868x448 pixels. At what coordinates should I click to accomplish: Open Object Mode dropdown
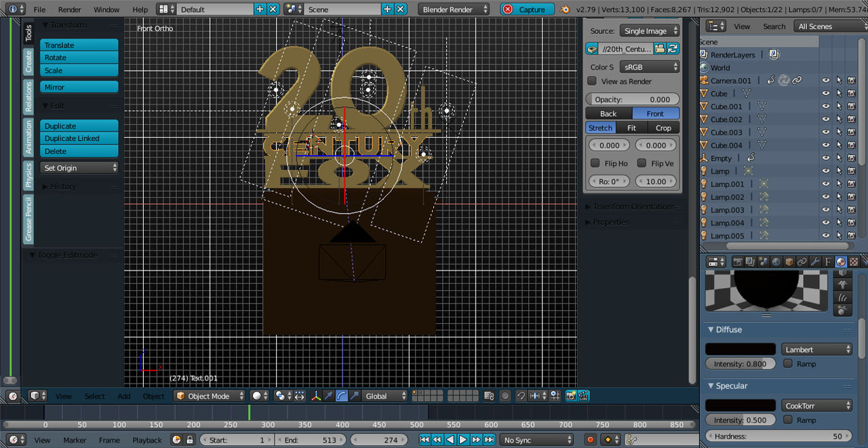click(210, 396)
